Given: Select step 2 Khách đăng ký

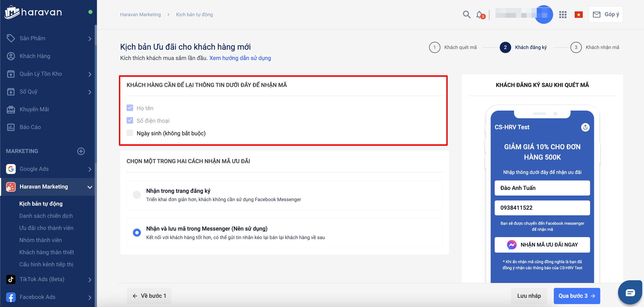Looking at the screenshot, I should [523, 47].
